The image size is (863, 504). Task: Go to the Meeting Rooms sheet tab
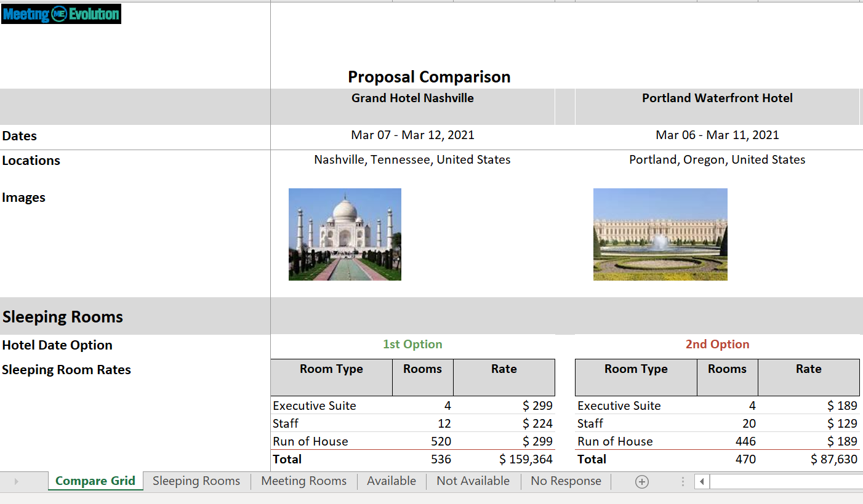(x=303, y=481)
